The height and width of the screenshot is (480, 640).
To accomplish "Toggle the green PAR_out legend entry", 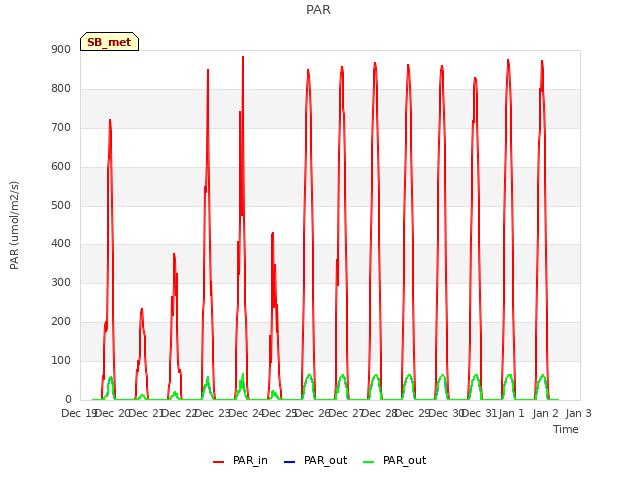I will point(394,461).
